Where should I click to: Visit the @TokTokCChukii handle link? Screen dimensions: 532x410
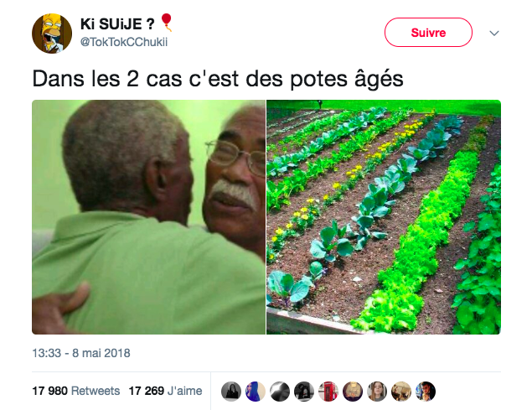[124, 42]
